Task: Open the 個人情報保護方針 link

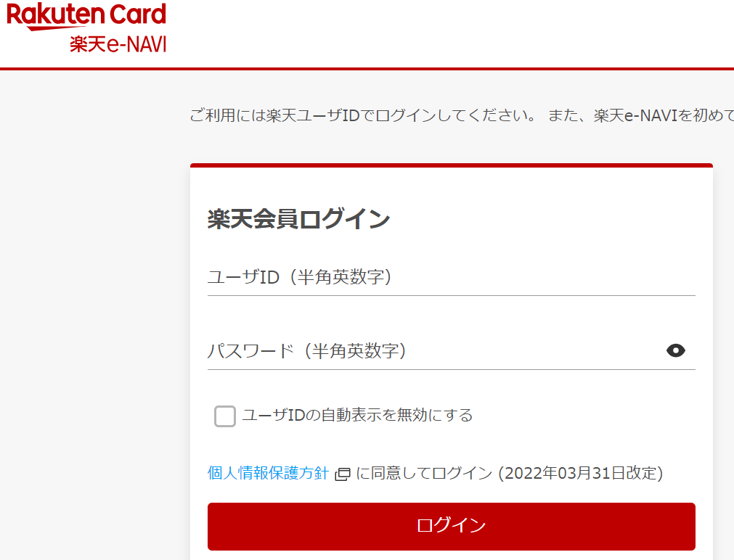Action: pyautogui.click(x=268, y=474)
